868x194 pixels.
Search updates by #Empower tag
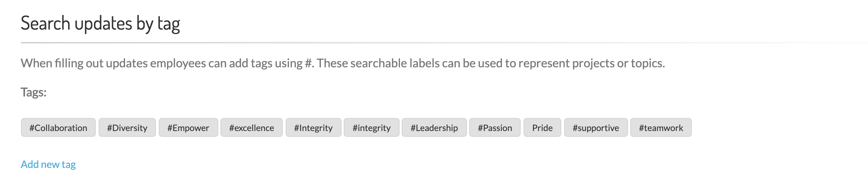(188, 128)
